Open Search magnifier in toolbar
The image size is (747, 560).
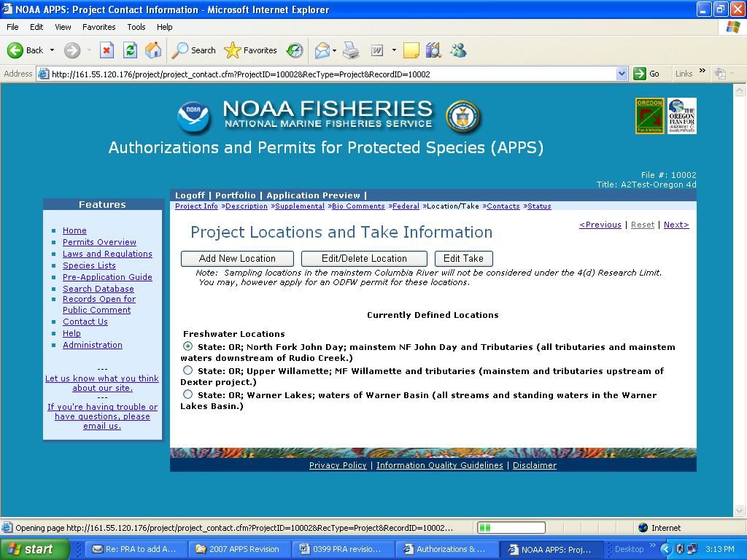click(x=180, y=50)
